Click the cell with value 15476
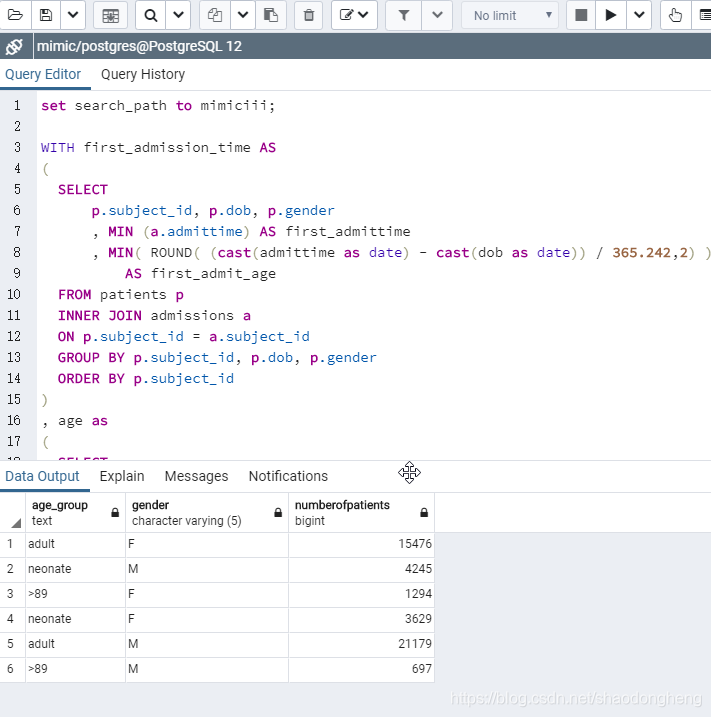 tap(361, 544)
